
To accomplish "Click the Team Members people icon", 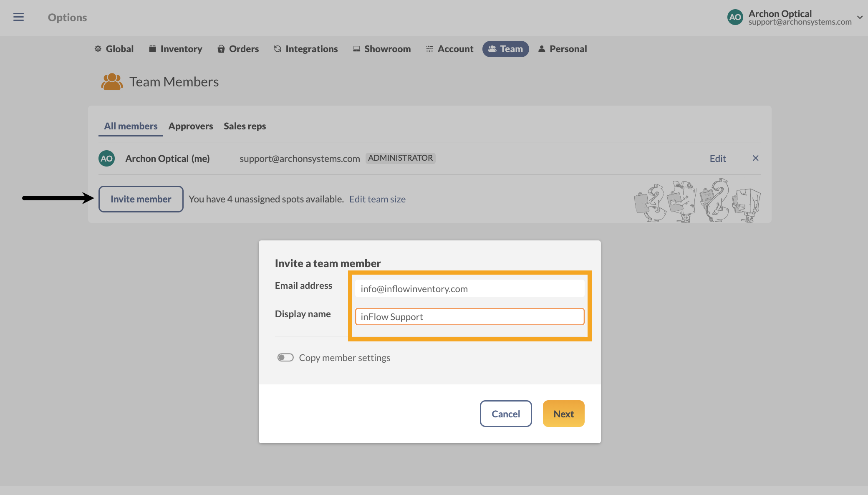I will (x=112, y=82).
